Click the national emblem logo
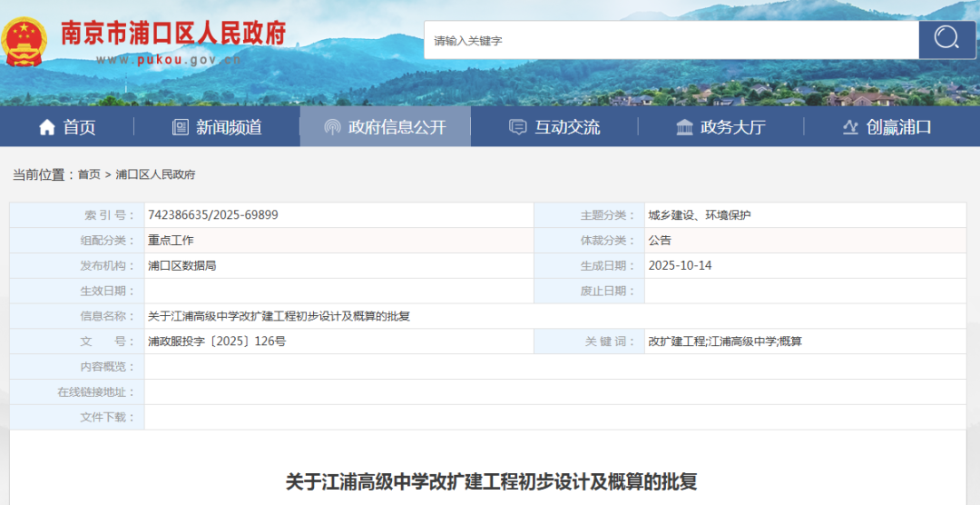 pos(24,42)
